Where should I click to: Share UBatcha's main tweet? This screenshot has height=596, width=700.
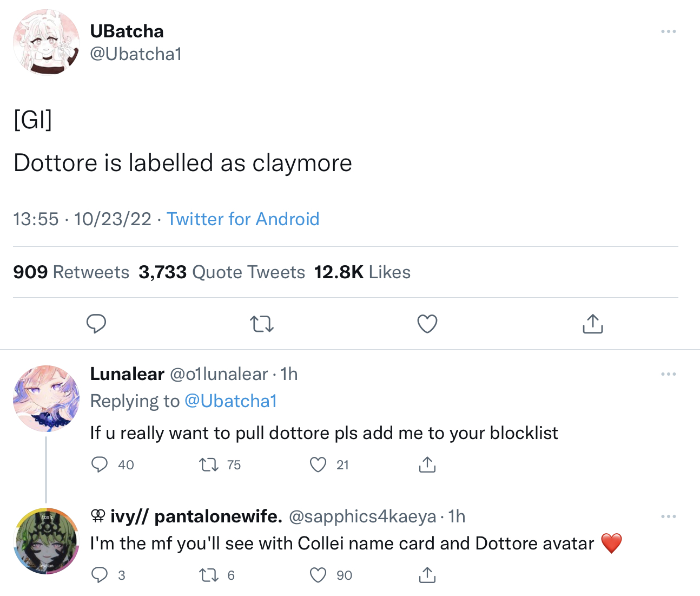[592, 324]
